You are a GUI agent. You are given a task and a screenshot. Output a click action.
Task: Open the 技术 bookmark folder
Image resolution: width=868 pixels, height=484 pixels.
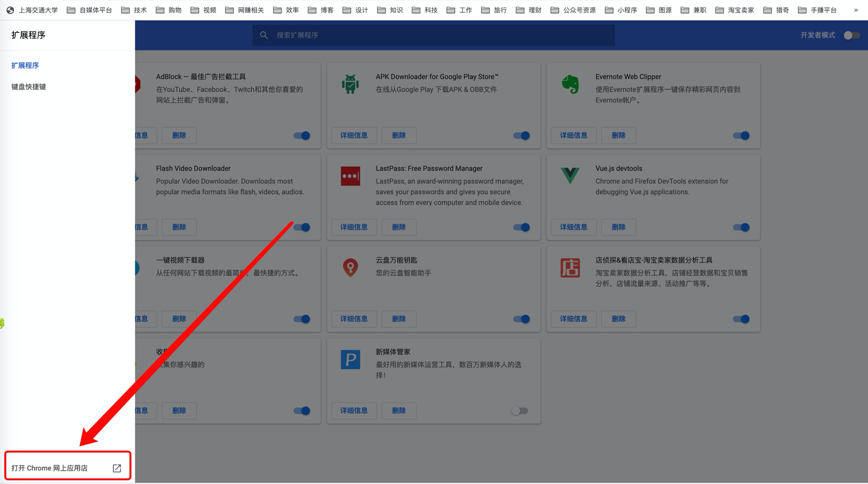(x=134, y=10)
